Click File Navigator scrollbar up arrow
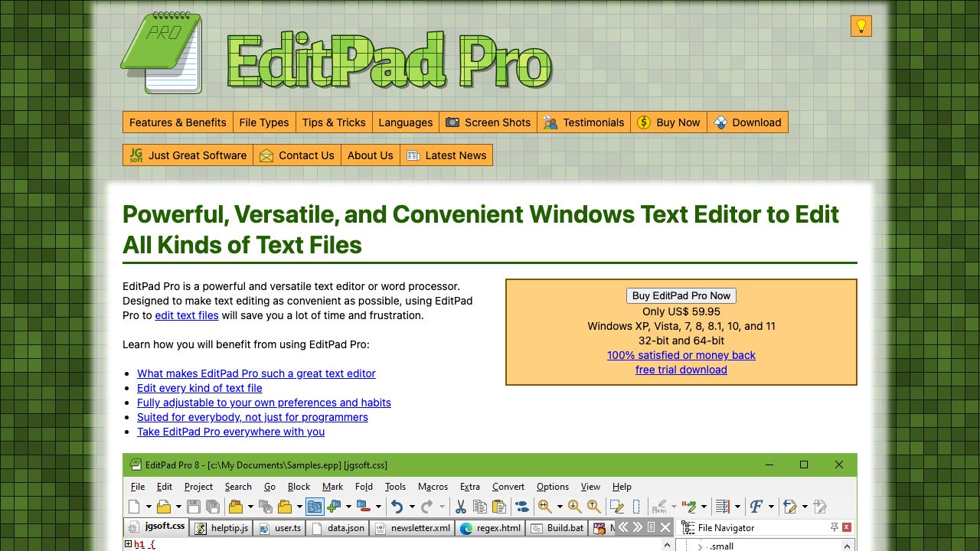Viewport: 980px width, 551px height. [x=847, y=546]
